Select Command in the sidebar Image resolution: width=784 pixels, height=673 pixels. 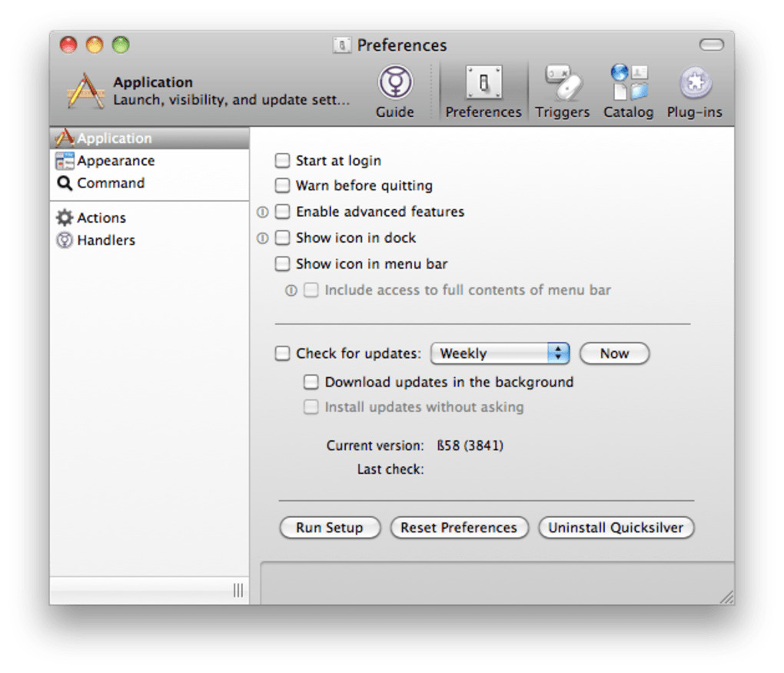click(x=150, y=184)
